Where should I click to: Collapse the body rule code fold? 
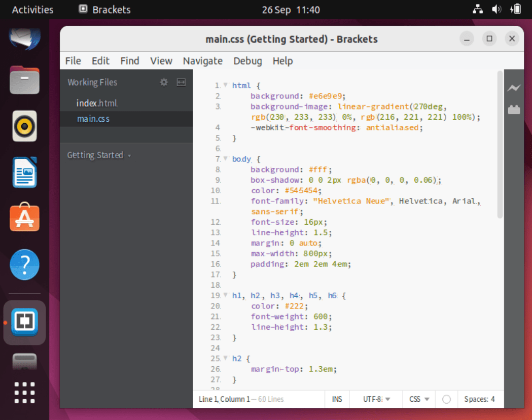point(225,159)
